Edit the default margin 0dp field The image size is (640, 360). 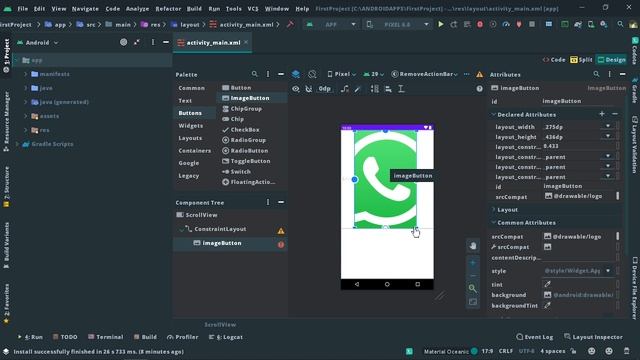324,89
